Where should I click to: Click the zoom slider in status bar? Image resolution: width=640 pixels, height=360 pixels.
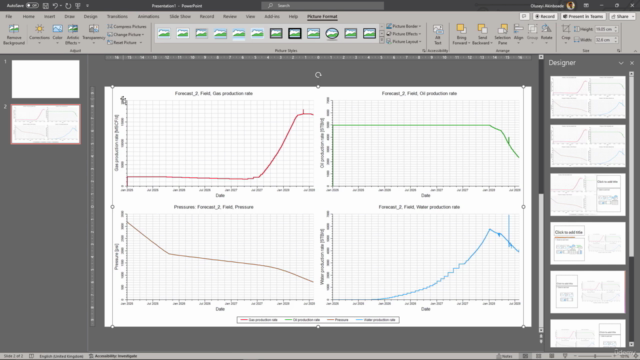coord(595,356)
